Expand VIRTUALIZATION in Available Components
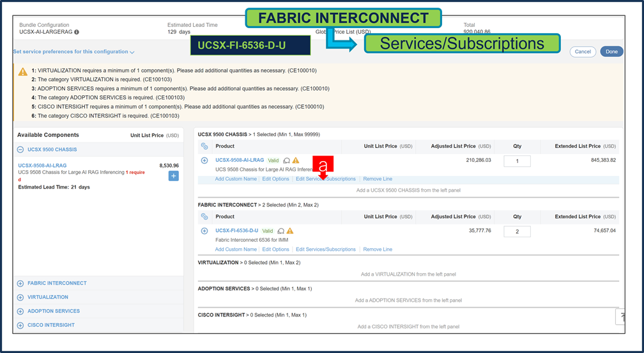This screenshot has width=644, height=353. point(20,297)
